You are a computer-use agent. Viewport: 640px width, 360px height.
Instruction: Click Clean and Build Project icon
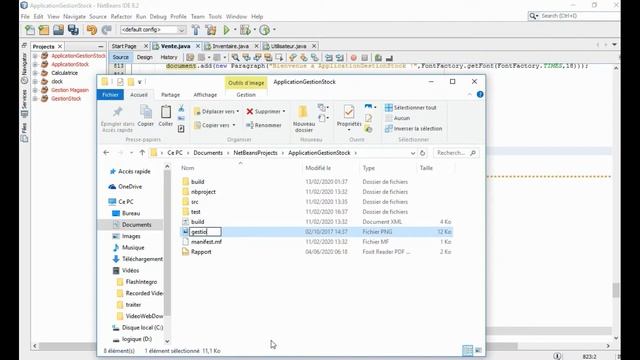pyautogui.click(x=211, y=30)
